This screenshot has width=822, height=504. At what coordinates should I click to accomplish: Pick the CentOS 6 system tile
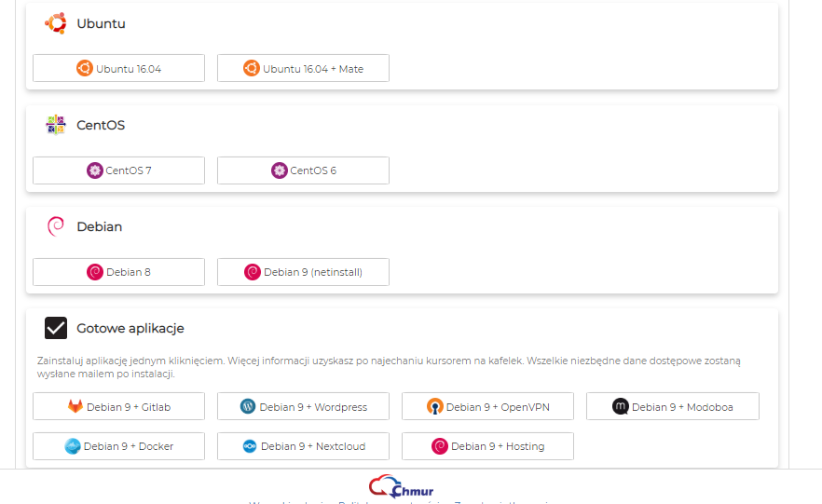pos(303,170)
